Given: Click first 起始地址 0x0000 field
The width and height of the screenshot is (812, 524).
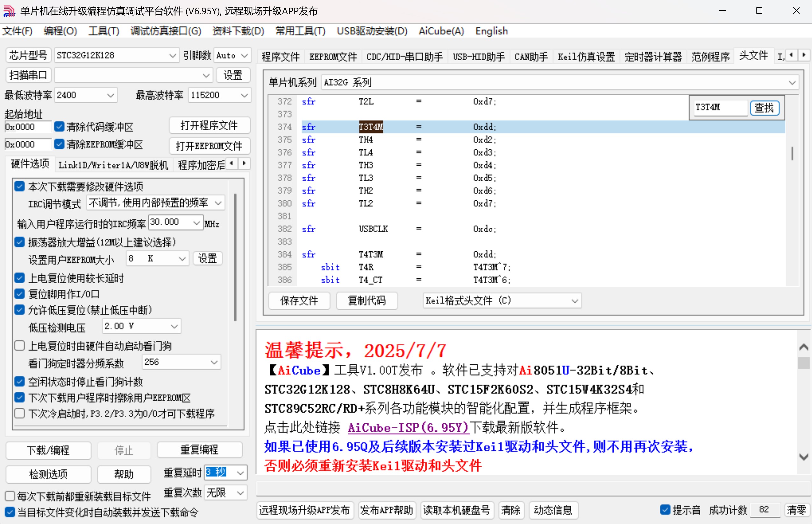Looking at the screenshot, I should [x=28, y=127].
